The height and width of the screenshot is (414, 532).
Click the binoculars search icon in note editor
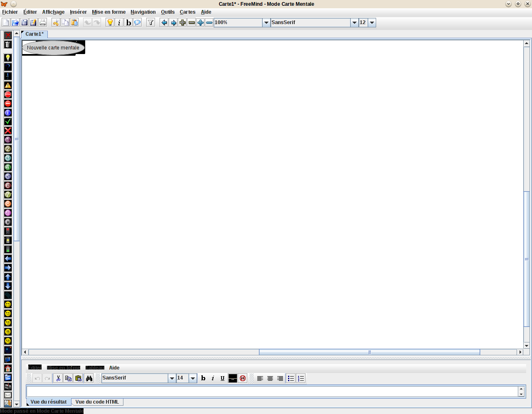click(x=89, y=378)
